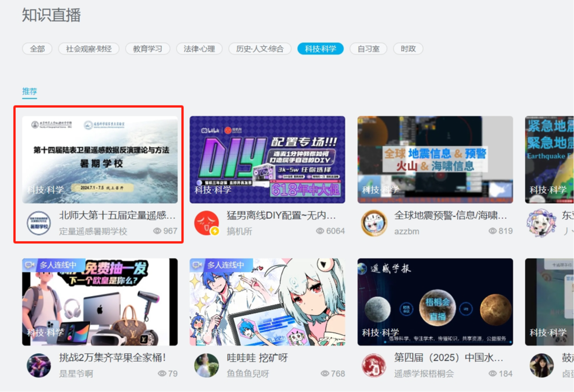Click the 遥感学报梧桐会 red avatar

pyautogui.click(x=374, y=365)
